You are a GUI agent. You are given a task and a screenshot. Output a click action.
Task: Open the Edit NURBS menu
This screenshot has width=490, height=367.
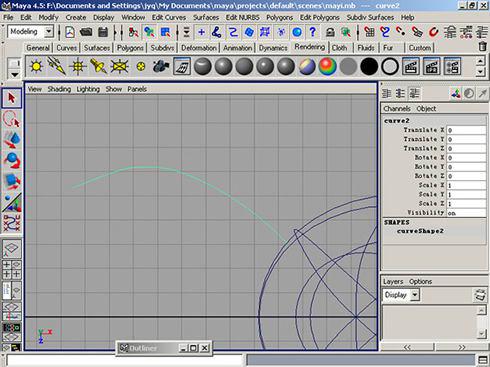[242, 17]
